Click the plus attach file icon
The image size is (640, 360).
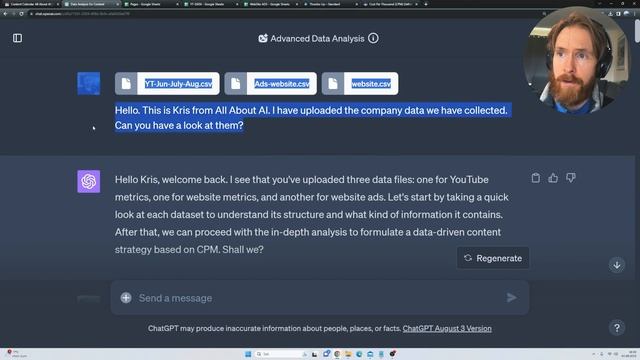126,298
